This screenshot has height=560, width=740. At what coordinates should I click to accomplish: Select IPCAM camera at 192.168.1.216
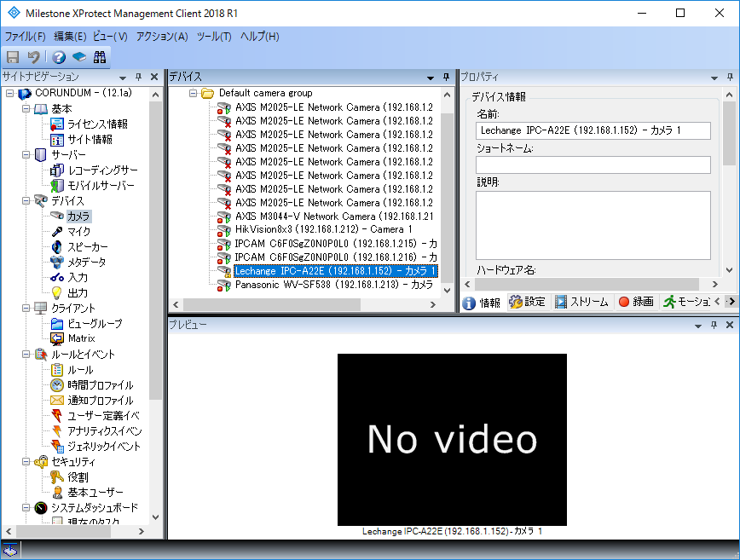[336, 257]
